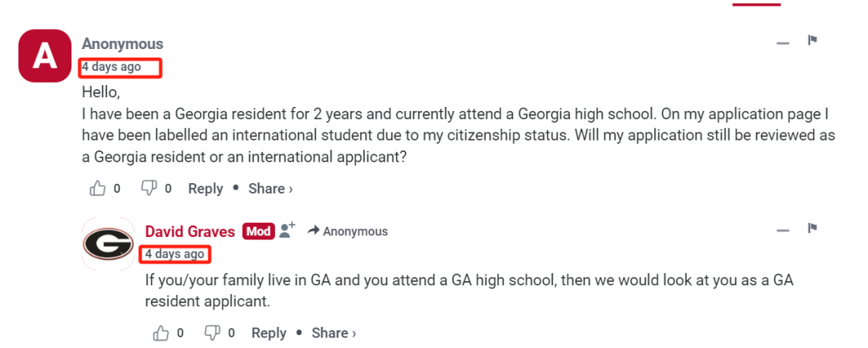Click the Anonymous author name
The image size is (868, 348).
(x=122, y=44)
